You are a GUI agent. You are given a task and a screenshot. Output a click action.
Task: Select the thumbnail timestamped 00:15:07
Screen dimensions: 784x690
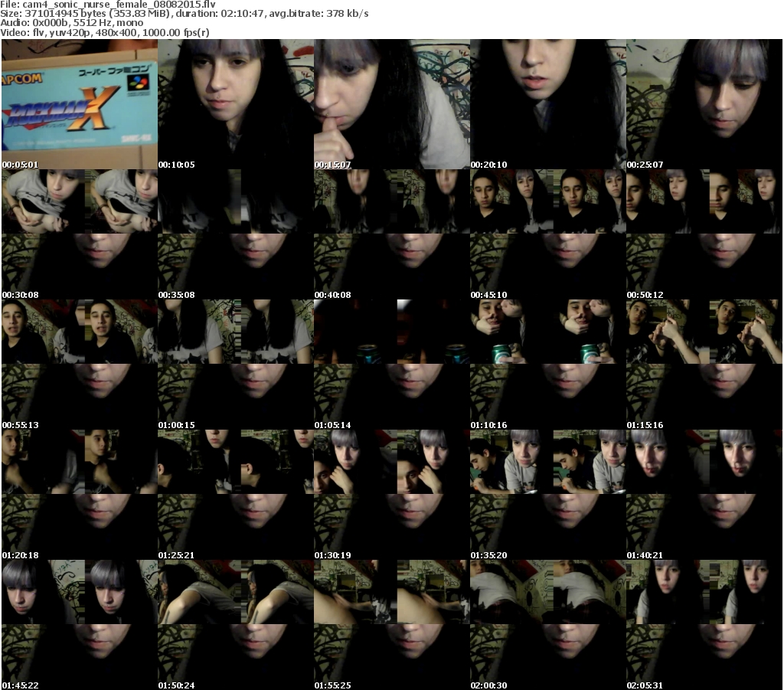392,104
